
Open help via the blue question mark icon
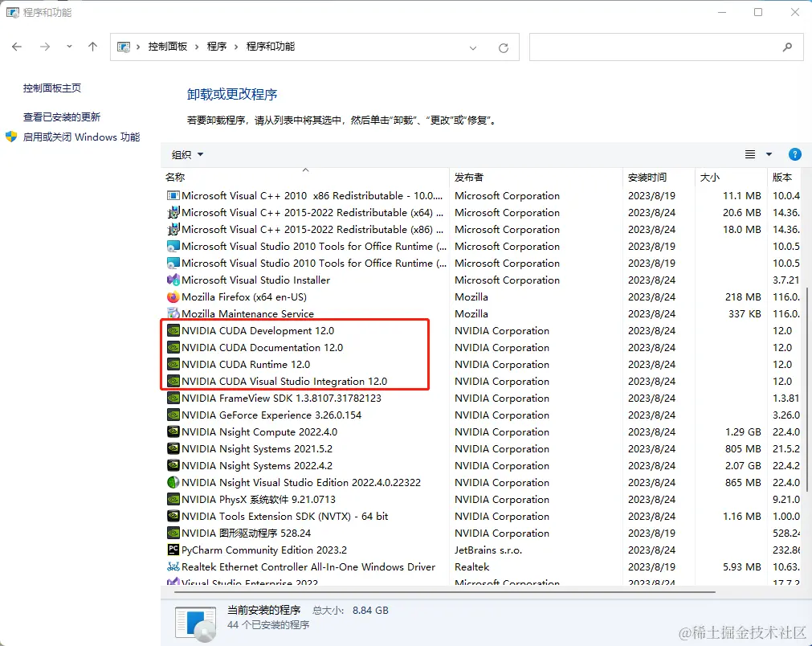[x=794, y=154]
